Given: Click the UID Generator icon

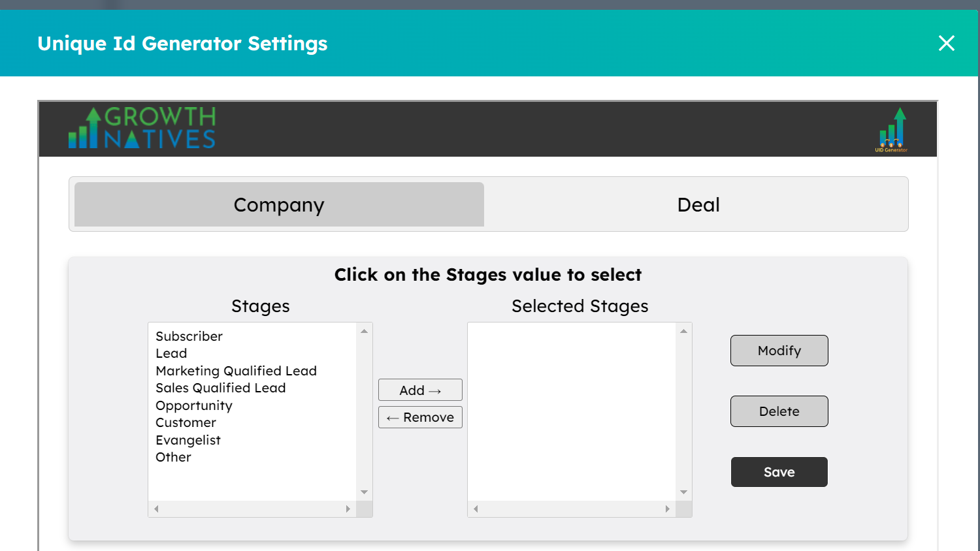Looking at the screenshot, I should pos(894,129).
